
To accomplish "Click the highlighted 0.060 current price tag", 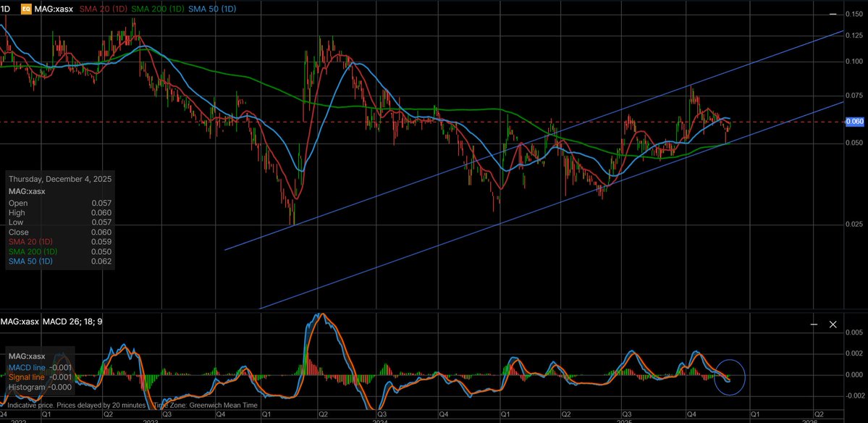I will (855, 121).
